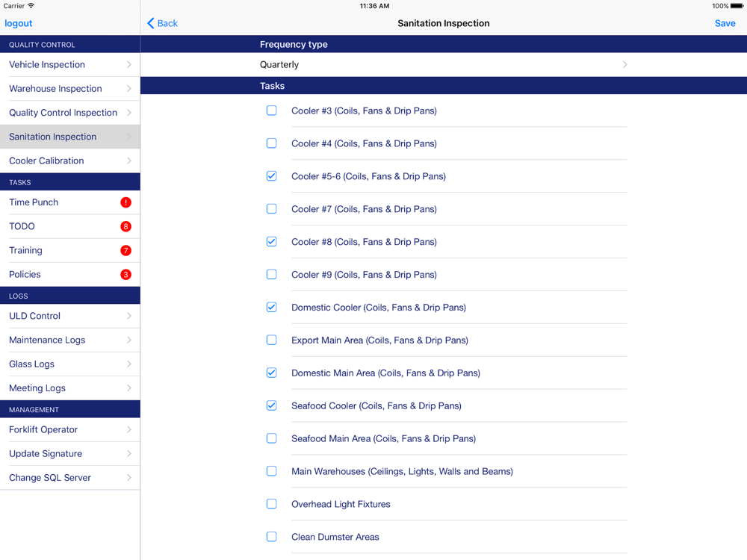Open Quality Control Inspection menu item

pyautogui.click(x=70, y=113)
